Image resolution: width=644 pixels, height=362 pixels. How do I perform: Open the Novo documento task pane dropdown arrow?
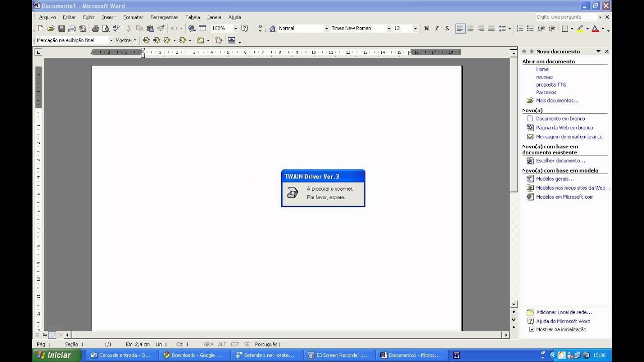pos(598,51)
